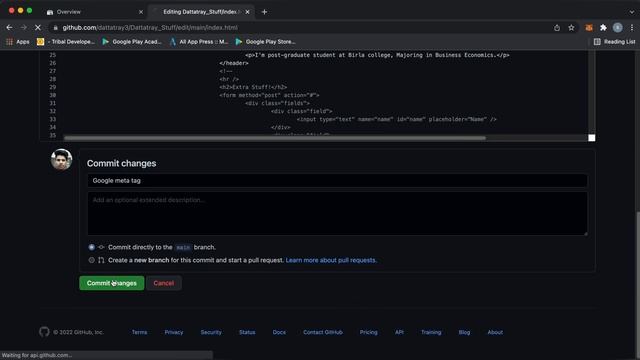
Task: Click the optional extended description box
Action: pos(337,213)
